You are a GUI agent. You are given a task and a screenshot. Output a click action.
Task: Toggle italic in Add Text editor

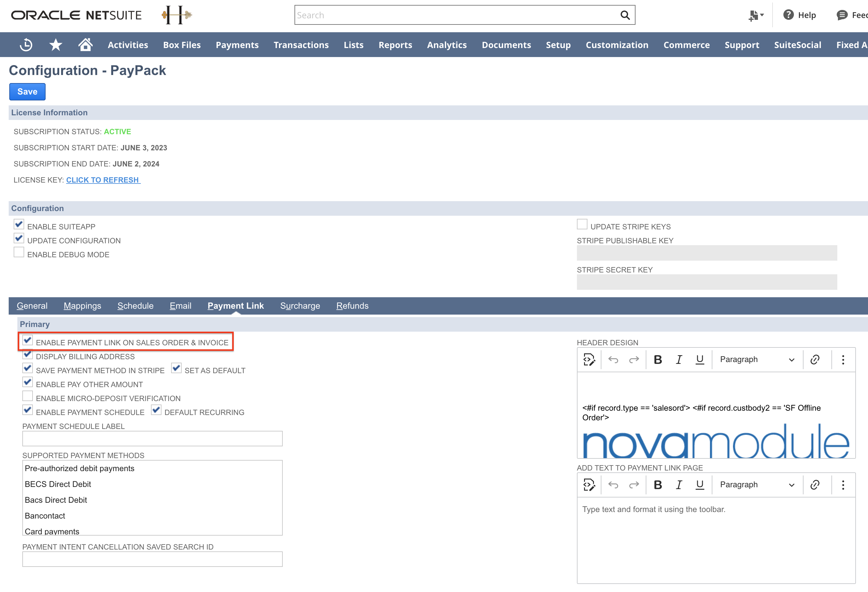pyautogui.click(x=679, y=485)
